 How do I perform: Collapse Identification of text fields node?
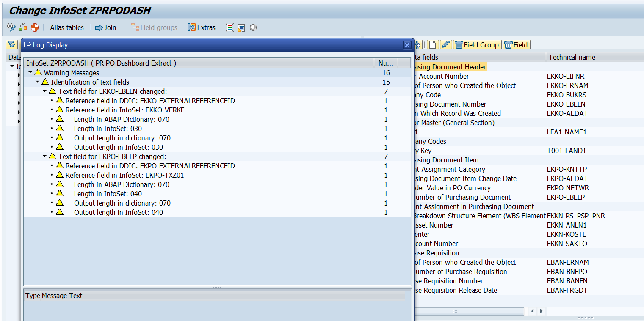[x=37, y=82]
